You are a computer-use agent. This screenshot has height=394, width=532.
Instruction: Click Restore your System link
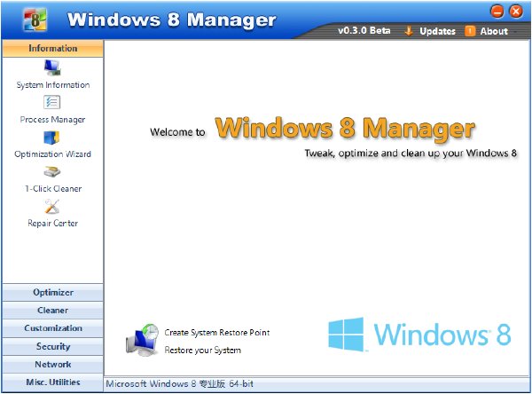click(203, 351)
